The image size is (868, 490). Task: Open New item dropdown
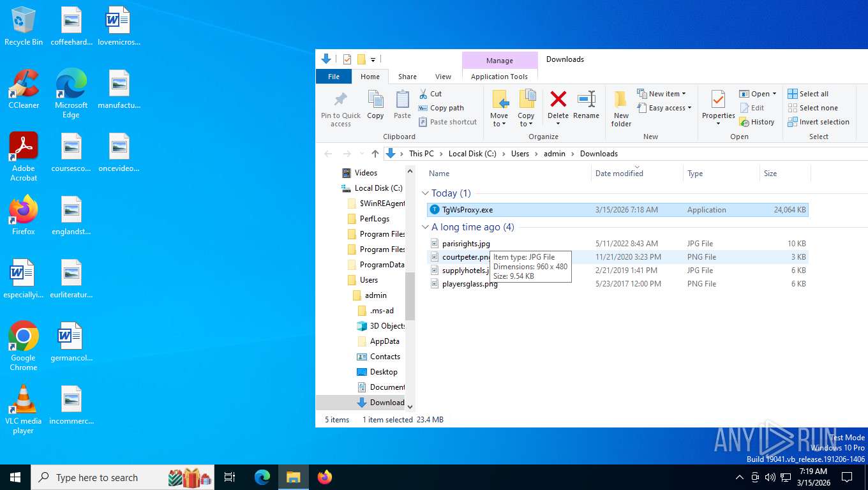click(x=662, y=94)
